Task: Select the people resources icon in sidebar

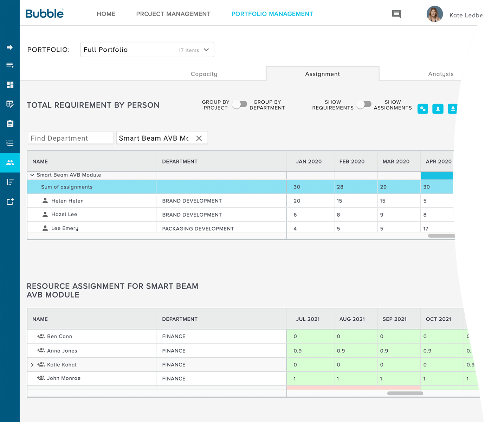Action: (10, 162)
